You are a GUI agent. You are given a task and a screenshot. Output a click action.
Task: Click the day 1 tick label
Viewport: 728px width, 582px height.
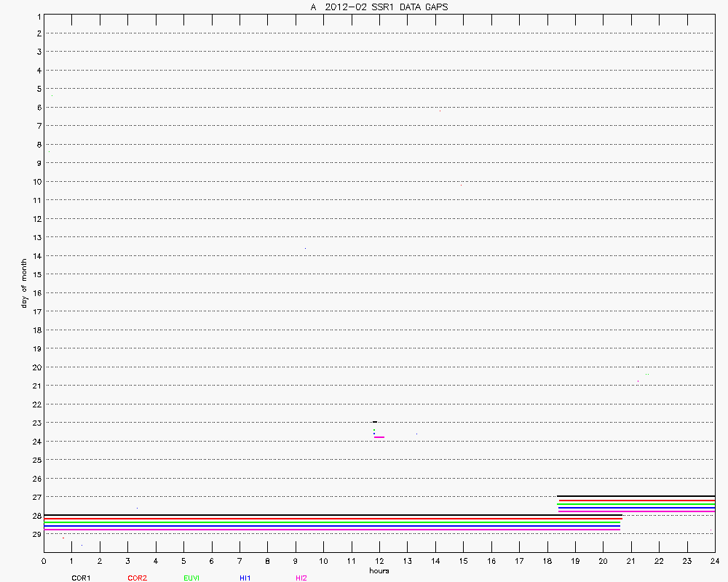36,15
